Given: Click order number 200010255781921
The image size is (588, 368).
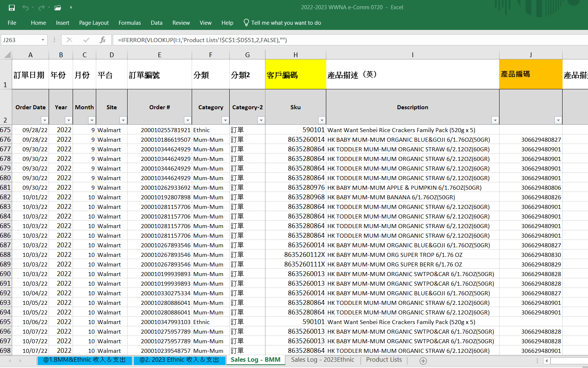Looking at the screenshot, I should [x=160, y=130].
